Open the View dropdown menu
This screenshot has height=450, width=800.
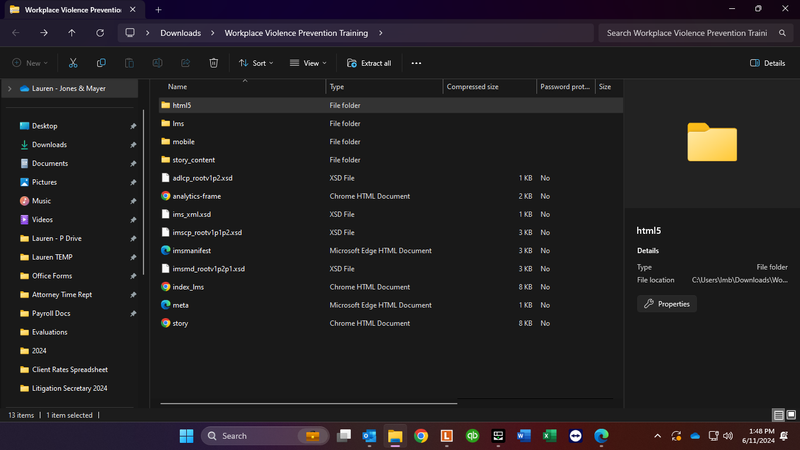[x=308, y=63]
